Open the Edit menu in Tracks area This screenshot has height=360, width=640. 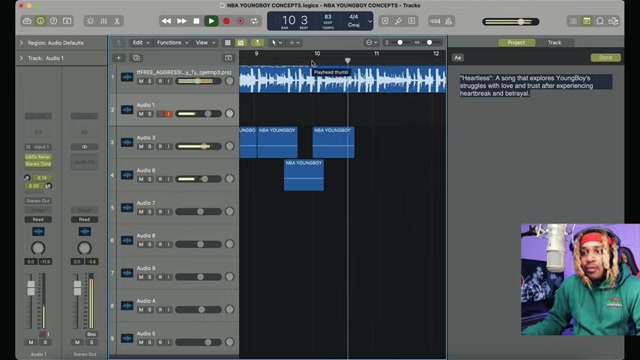tap(141, 42)
